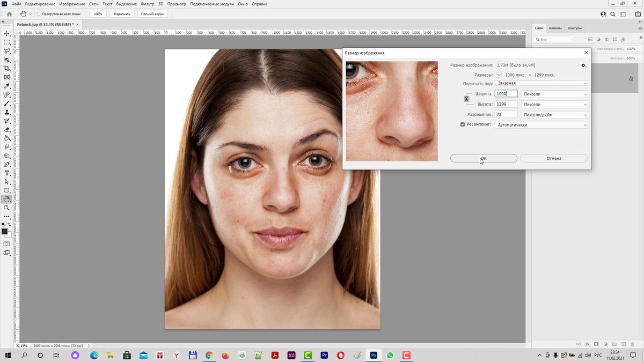Open the Изображение menu

tap(72, 4)
